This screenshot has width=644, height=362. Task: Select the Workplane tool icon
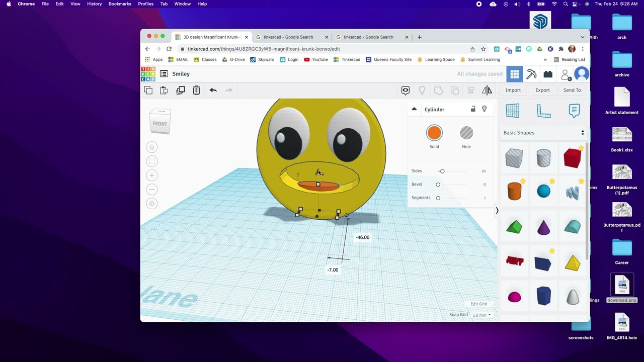pyautogui.click(x=513, y=111)
